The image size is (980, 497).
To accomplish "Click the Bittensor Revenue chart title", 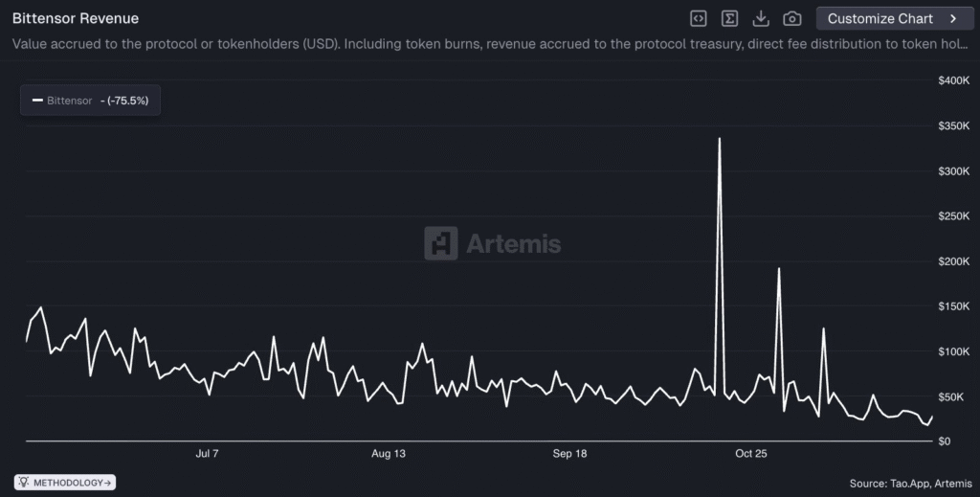I will click(x=76, y=18).
